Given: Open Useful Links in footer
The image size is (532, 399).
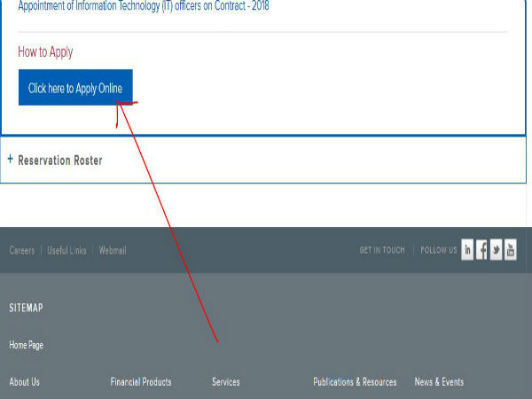Looking at the screenshot, I should tap(66, 250).
